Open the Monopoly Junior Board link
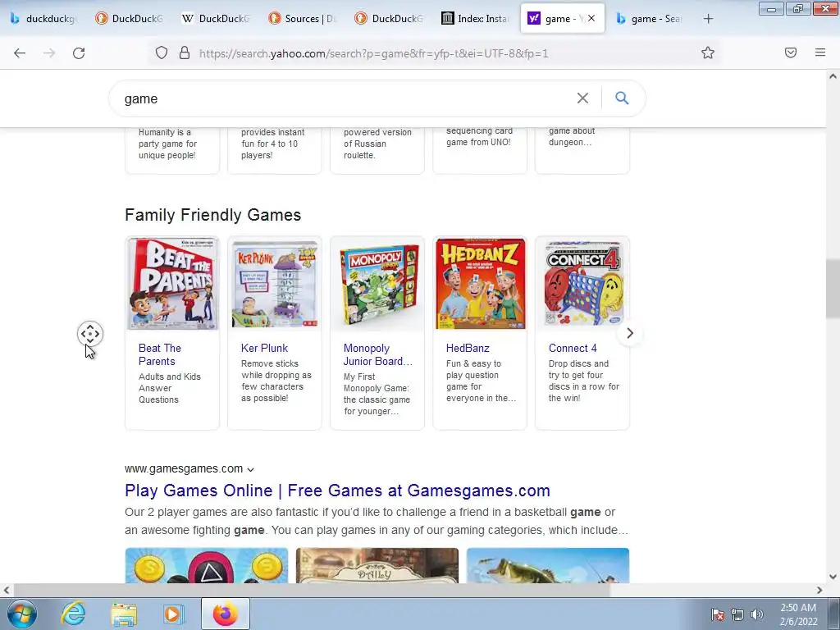840x630 pixels. (377, 354)
